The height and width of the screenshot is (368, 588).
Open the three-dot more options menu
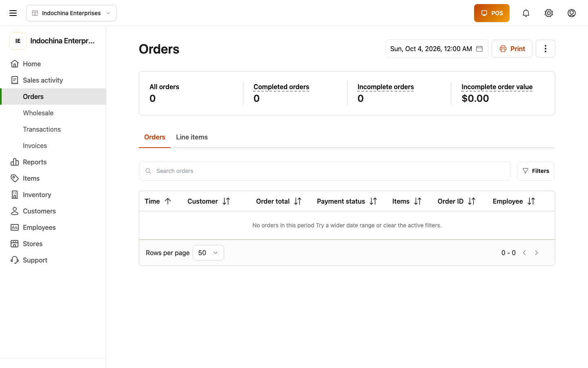pos(546,49)
